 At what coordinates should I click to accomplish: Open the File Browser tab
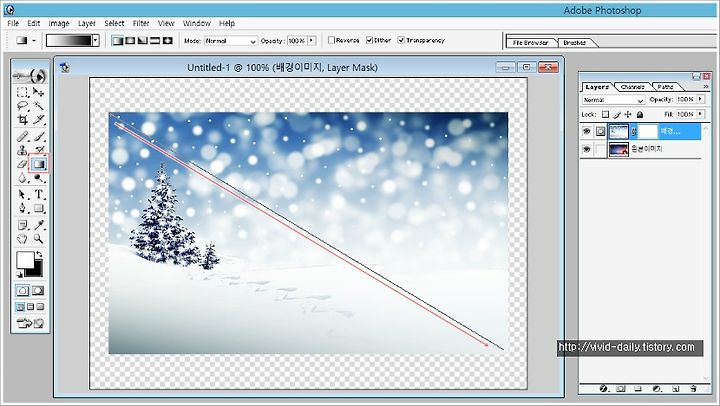pos(530,43)
